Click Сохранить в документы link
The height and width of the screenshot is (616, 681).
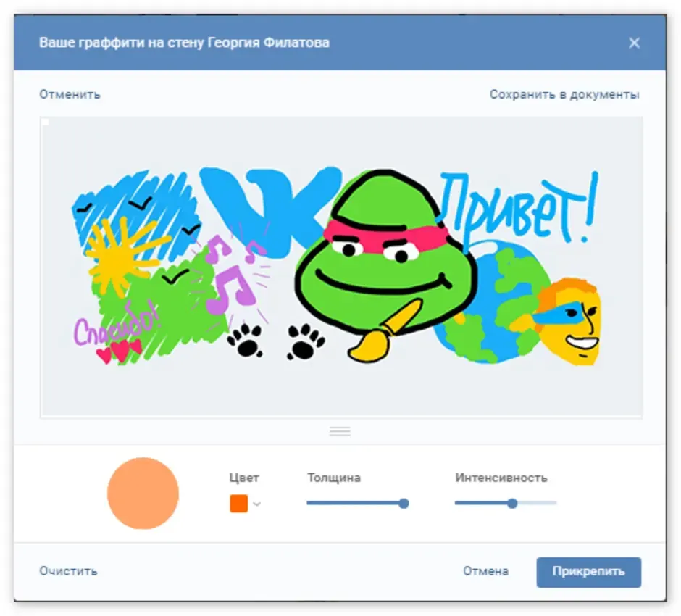click(x=564, y=94)
